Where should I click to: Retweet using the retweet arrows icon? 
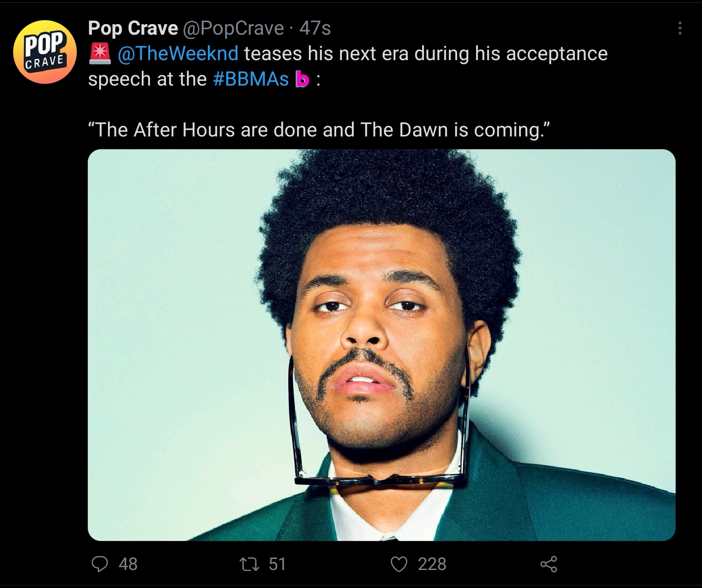(250, 564)
